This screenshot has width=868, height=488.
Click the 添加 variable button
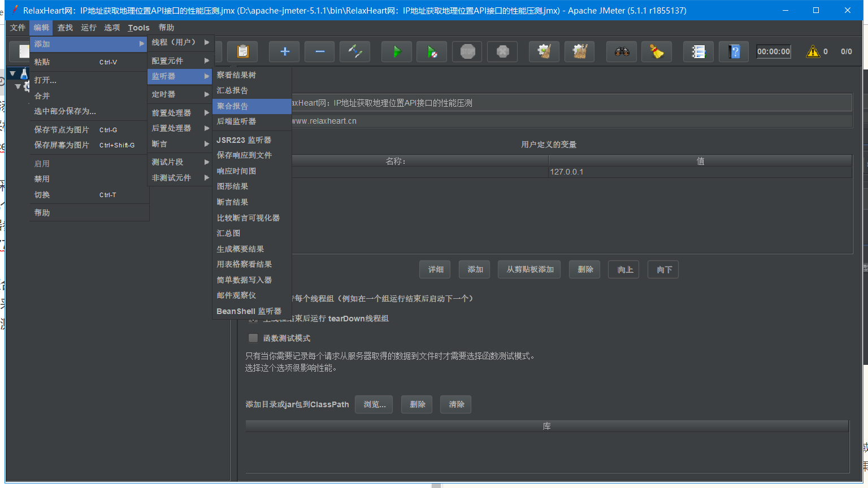tap(475, 269)
